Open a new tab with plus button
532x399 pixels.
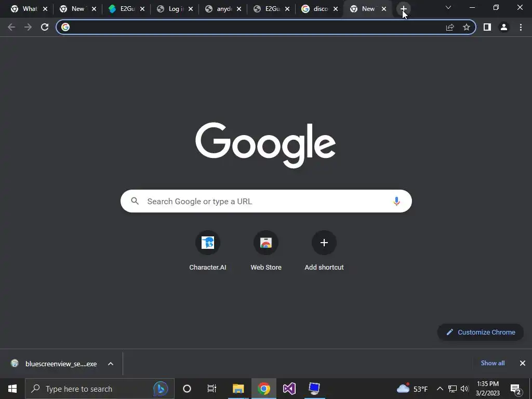pyautogui.click(x=403, y=9)
